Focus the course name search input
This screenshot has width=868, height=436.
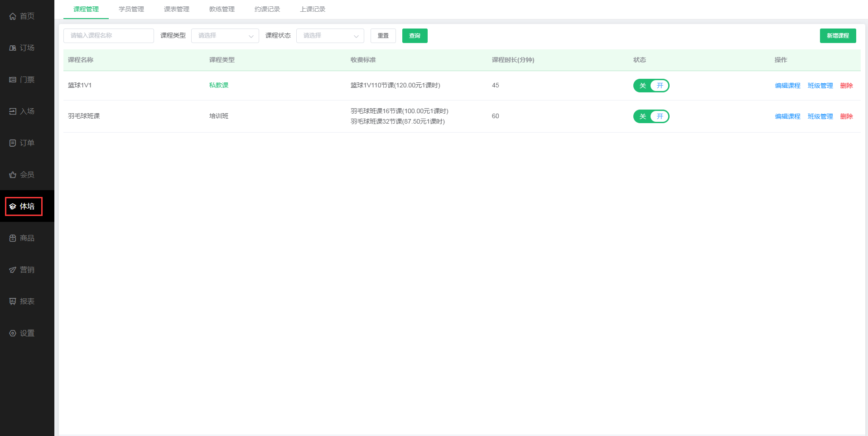tap(109, 36)
